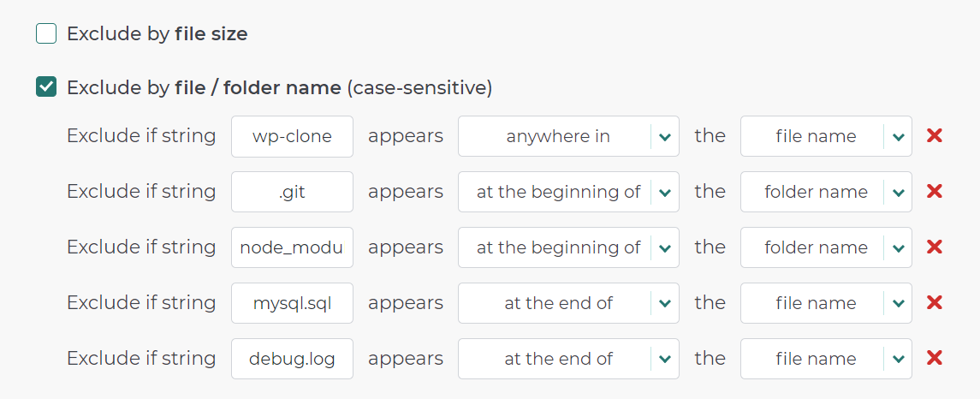Remove the wp-clone exclusion rule

[935, 135]
